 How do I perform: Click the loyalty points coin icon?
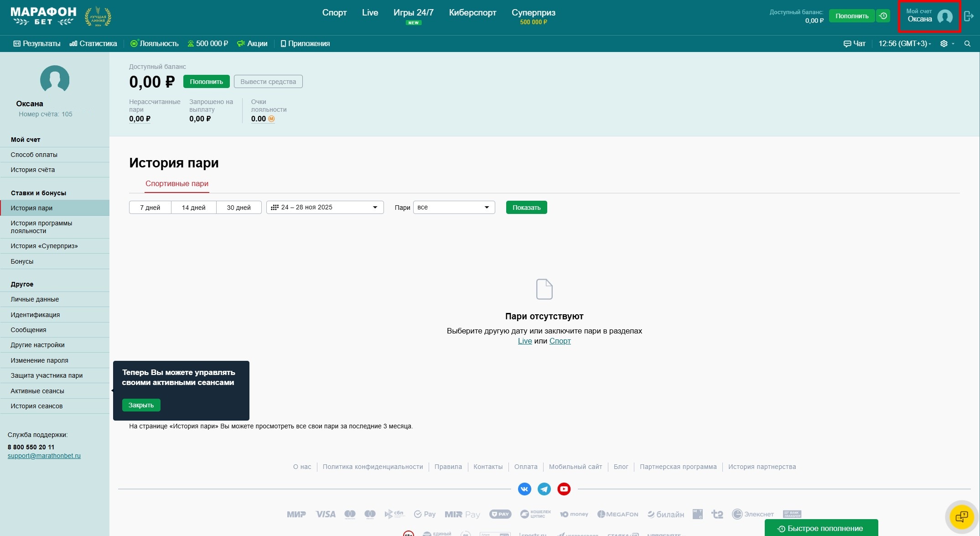coord(271,119)
